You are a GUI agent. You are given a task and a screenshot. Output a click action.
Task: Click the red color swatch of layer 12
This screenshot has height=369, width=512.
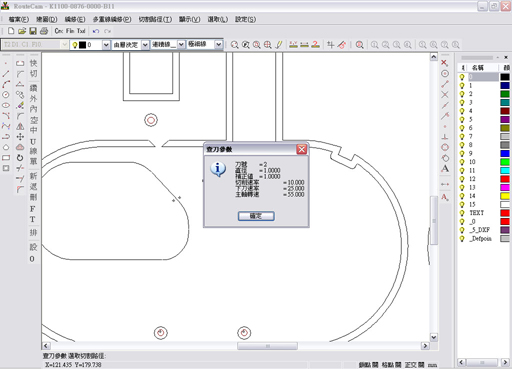505,179
